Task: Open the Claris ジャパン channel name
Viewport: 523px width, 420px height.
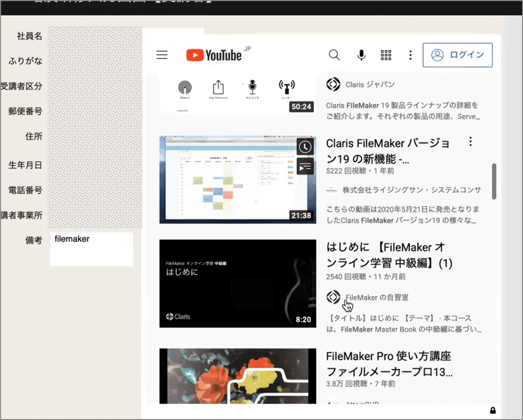Action: [x=370, y=84]
